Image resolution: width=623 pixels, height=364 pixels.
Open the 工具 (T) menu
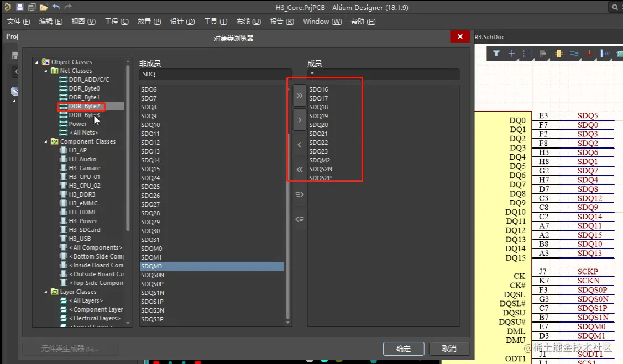tap(216, 22)
